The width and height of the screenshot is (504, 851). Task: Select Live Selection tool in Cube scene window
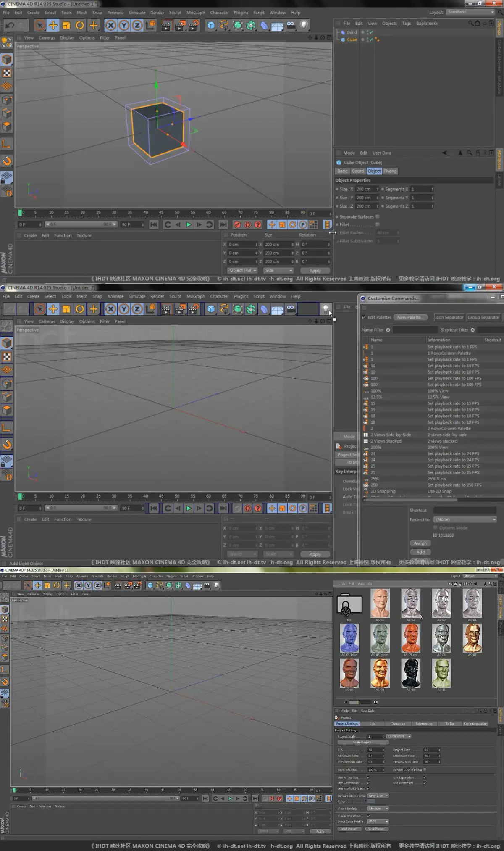[39, 26]
